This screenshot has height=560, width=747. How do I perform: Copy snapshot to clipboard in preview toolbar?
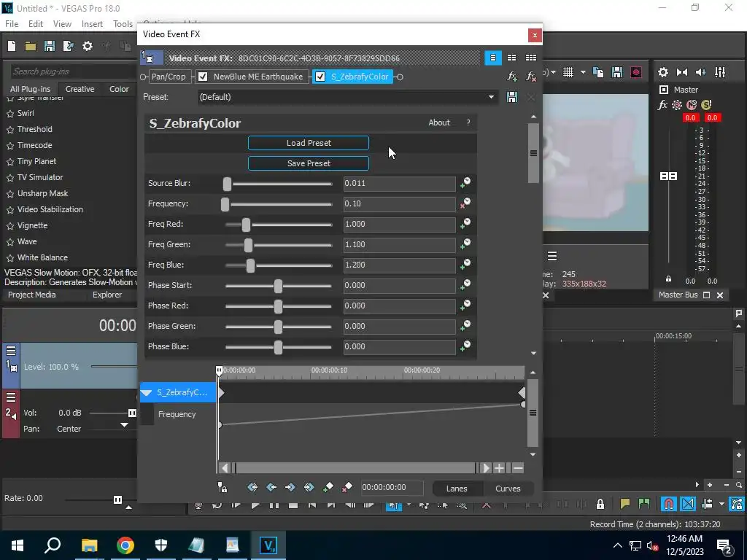pos(598,72)
